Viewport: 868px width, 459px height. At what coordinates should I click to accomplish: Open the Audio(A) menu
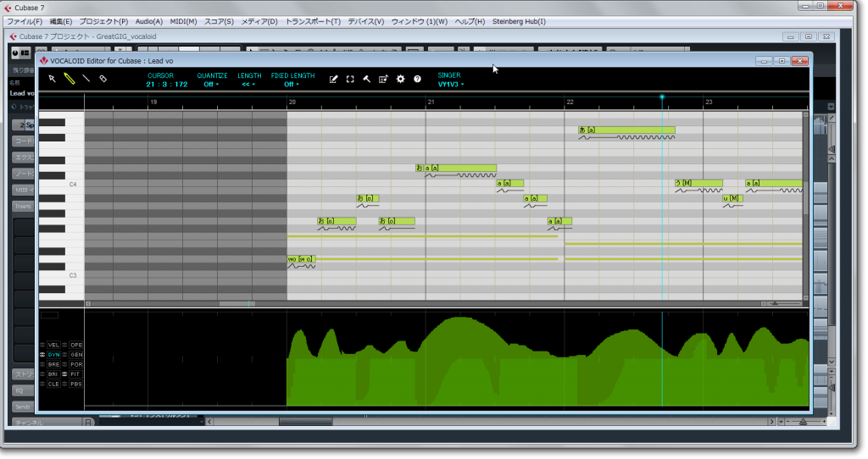149,21
